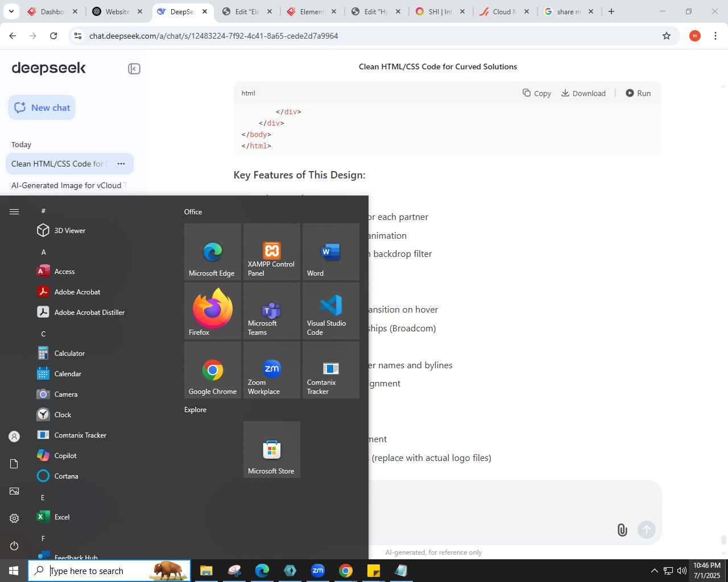The width and height of the screenshot is (728, 582).
Task: Open Microsoft Edge tile
Action: pos(213,252)
